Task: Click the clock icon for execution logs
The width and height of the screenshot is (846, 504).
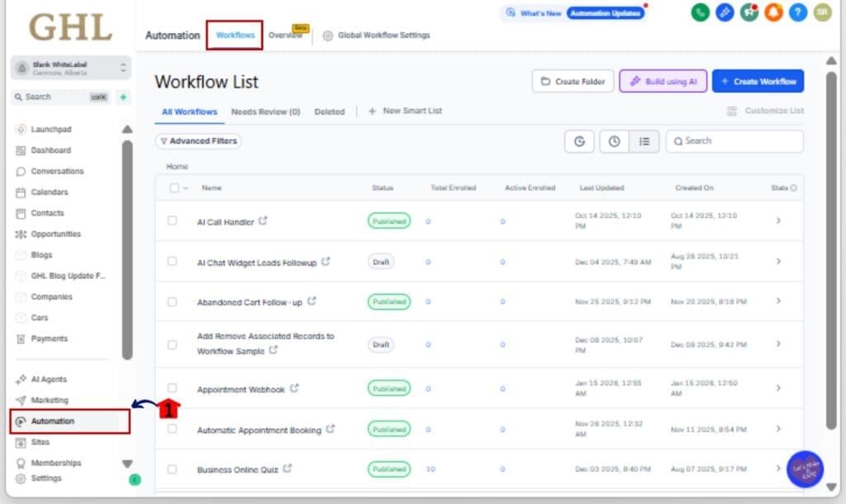Action: [612, 140]
